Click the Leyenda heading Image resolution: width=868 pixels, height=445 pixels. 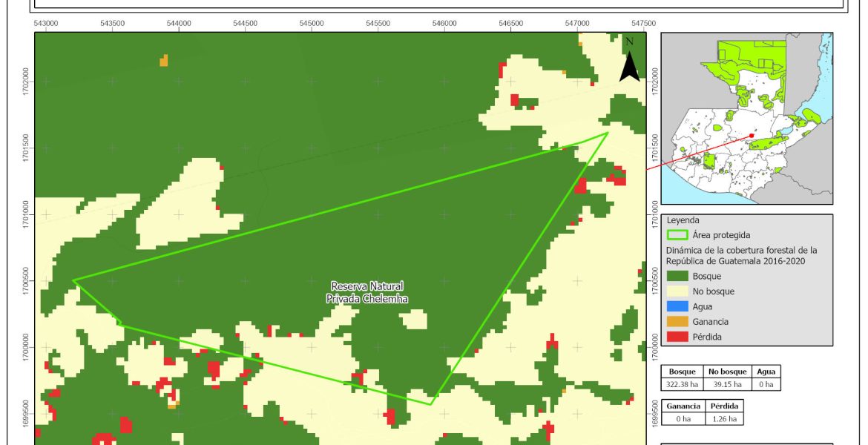pyautogui.click(x=683, y=220)
